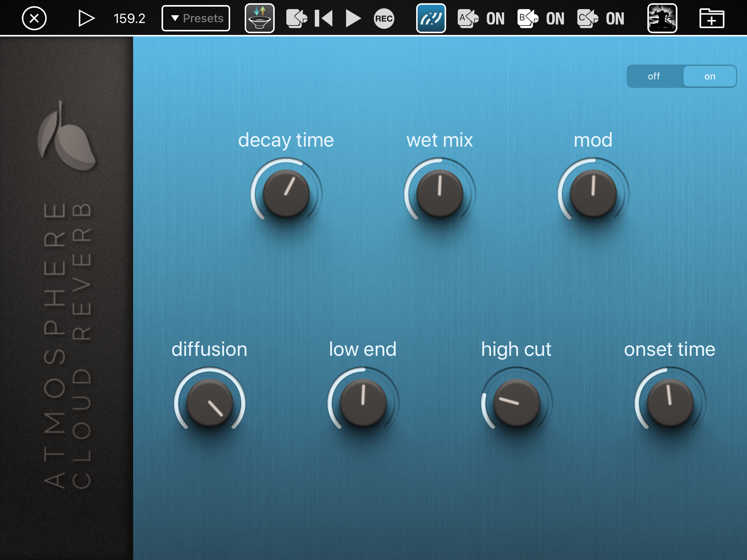The width and height of the screenshot is (747, 560).
Task: Click the low end knob
Action: click(363, 402)
